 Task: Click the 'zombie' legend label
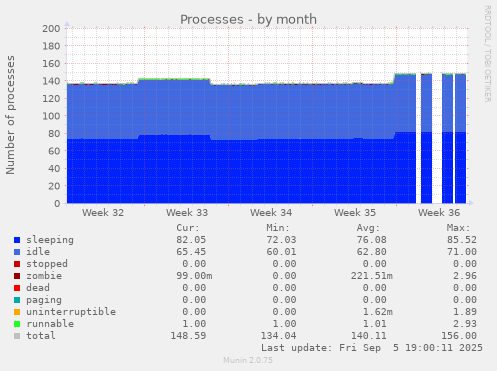pyautogui.click(x=44, y=276)
